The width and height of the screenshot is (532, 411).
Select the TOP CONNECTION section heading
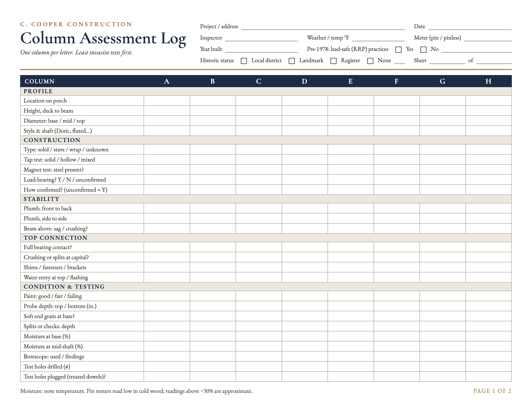pos(56,238)
